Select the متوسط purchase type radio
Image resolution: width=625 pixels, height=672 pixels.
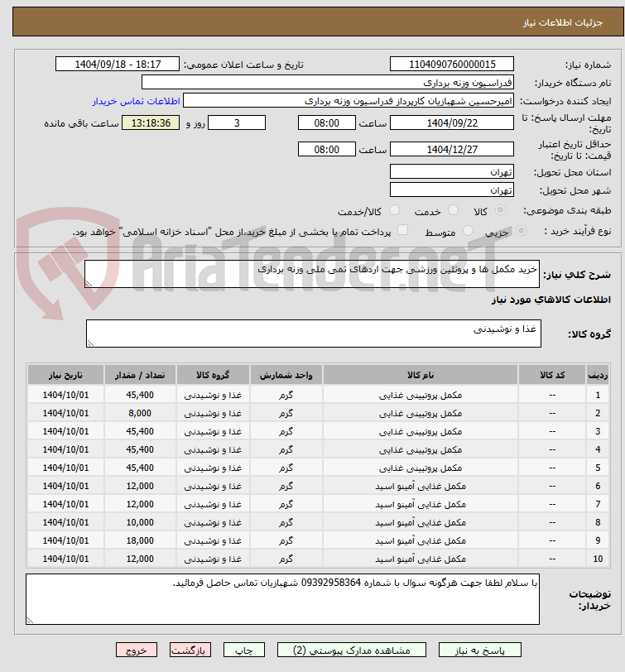468,231
